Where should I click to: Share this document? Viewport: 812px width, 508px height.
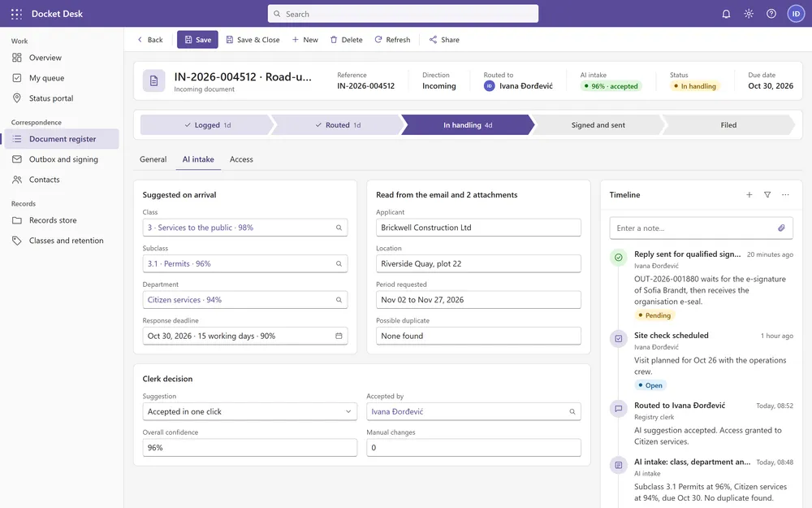[x=444, y=40]
